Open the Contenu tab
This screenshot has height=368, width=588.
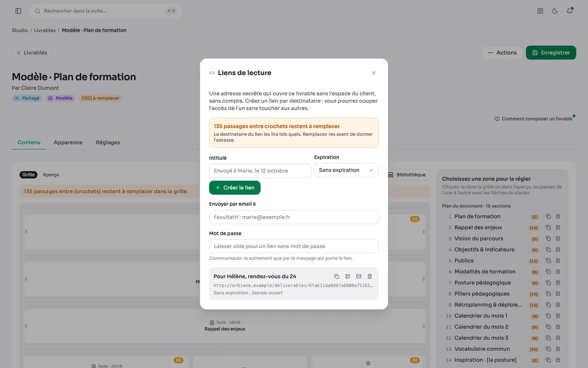click(x=29, y=142)
